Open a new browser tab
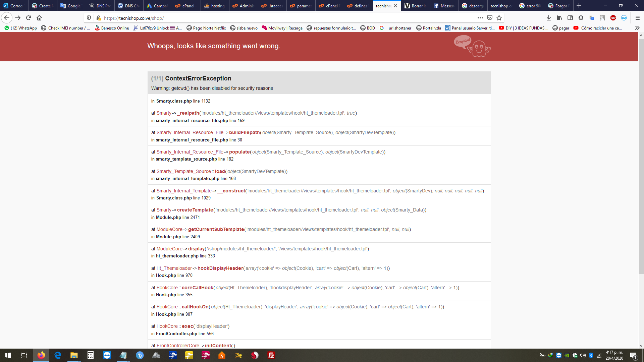Viewport: 644px width, 362px height. pos(579,6)
